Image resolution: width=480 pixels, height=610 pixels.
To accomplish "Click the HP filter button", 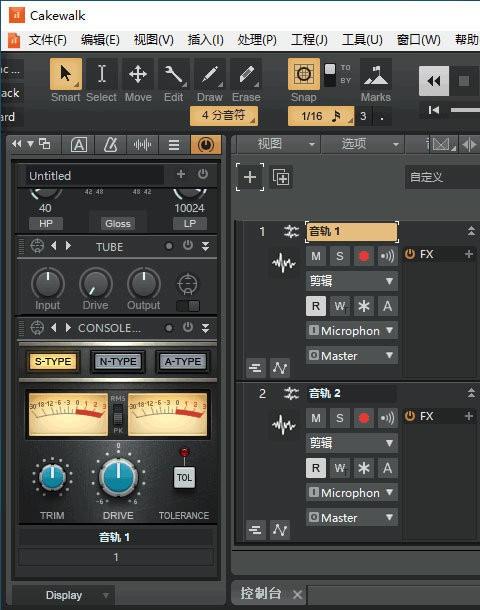I will [46, 224].
